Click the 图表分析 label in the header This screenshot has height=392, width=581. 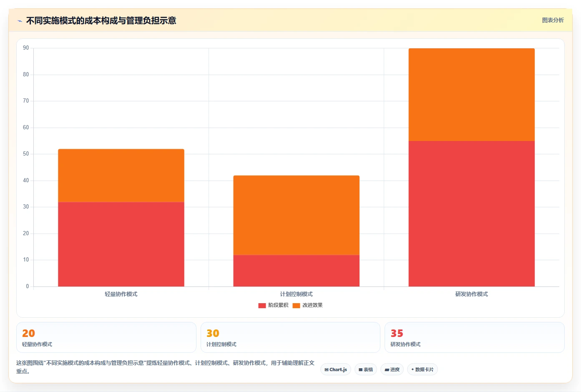(x=553, y=20)
